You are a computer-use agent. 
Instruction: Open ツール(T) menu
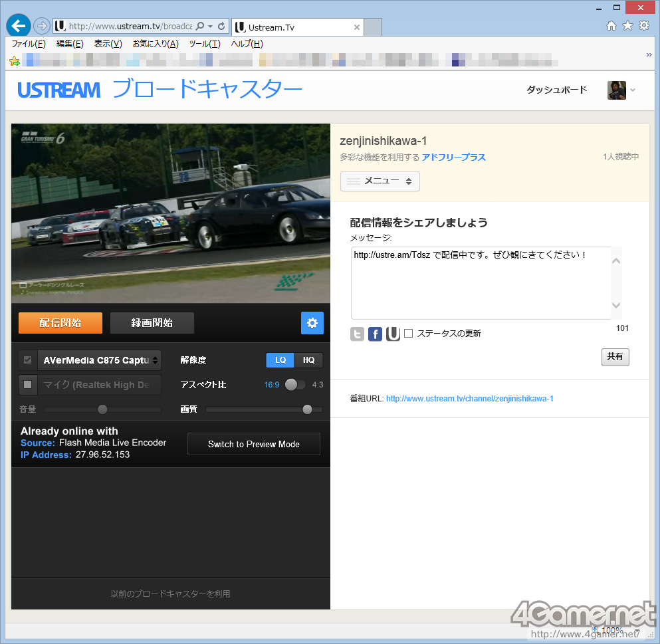pyautogui.click(x=205, y=44)
